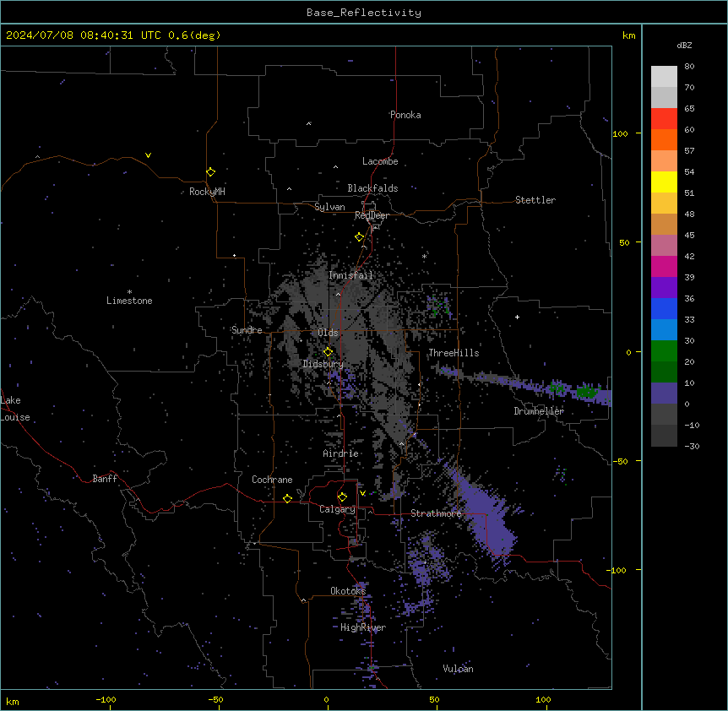728x711 pixels.
Task: Click the Strathmore city label
Action: [436, 513]
